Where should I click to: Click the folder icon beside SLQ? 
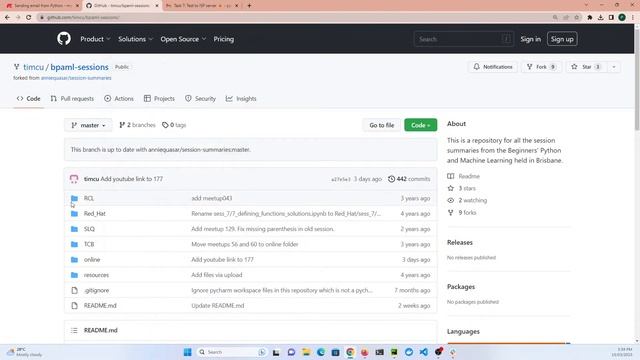[74, 229]
